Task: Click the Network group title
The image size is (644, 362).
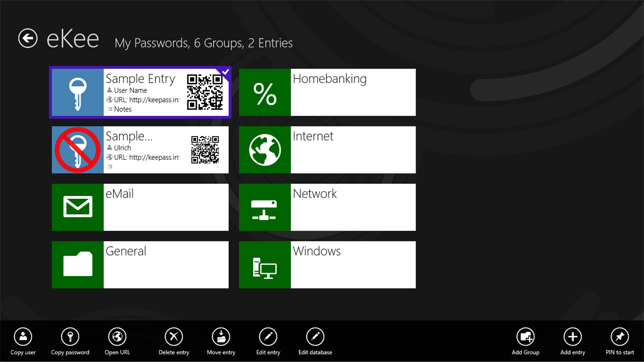Action: coord(315,194)
